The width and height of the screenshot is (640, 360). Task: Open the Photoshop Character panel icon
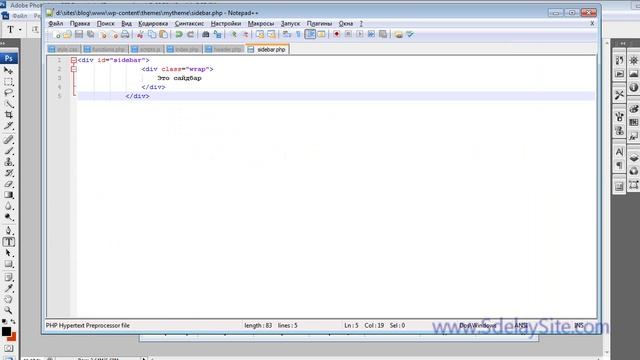619,152
